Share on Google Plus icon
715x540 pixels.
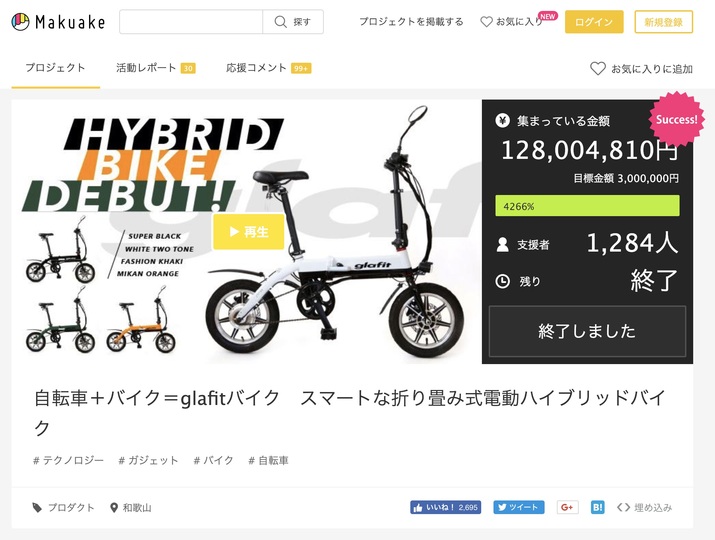pyautogui.click(x=567, y=507)
